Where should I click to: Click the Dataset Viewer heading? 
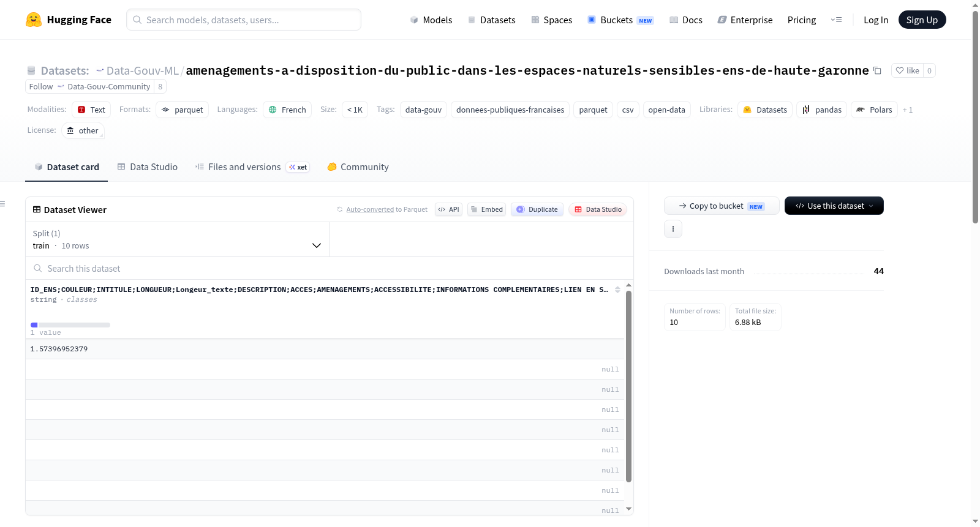tap(75, 209)
